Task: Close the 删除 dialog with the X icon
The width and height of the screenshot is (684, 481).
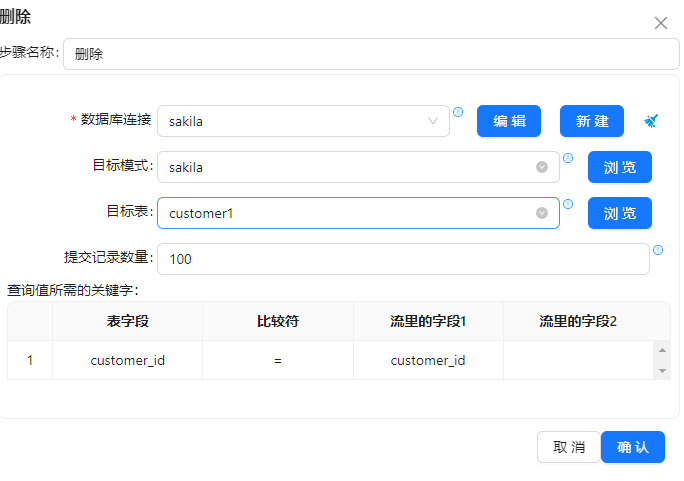Action: [660, 23]
